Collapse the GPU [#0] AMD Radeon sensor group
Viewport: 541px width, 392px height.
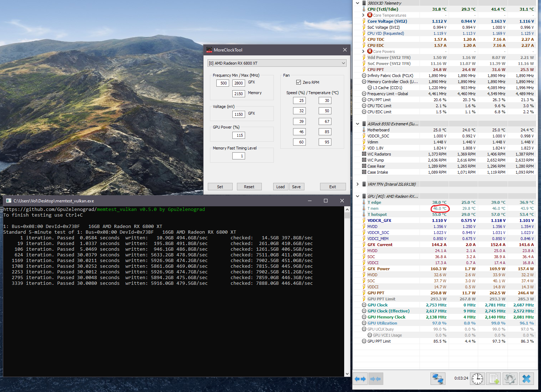point(357,196)
